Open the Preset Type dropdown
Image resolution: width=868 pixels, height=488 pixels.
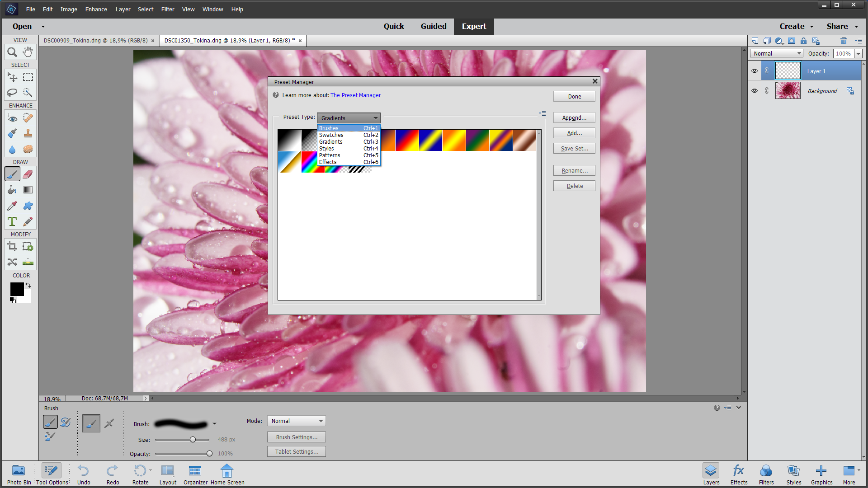pos(348,118)
